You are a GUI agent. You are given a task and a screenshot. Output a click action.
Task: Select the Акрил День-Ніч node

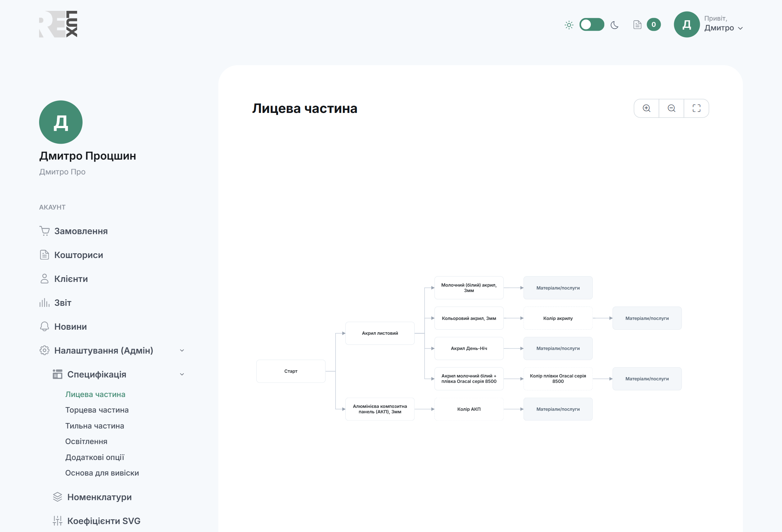point(469,348)
